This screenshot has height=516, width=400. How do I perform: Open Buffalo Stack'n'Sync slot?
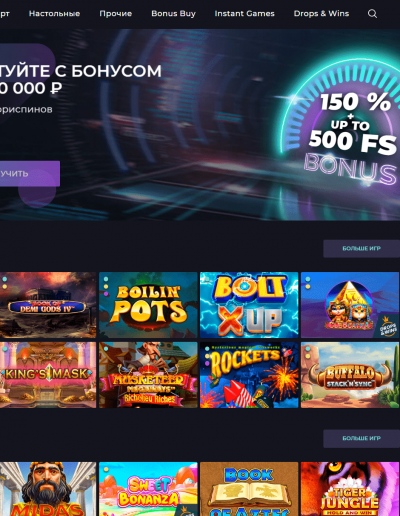click(350, 375)
